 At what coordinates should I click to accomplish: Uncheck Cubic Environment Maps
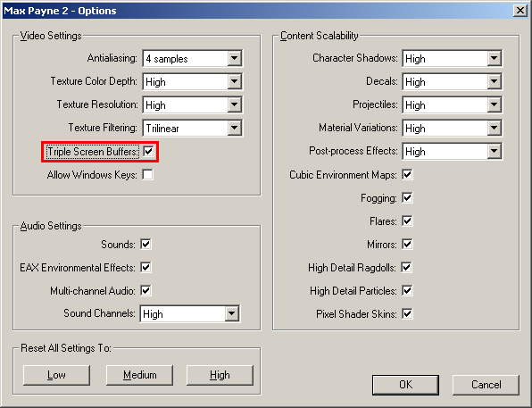click(x=407, y=174)
